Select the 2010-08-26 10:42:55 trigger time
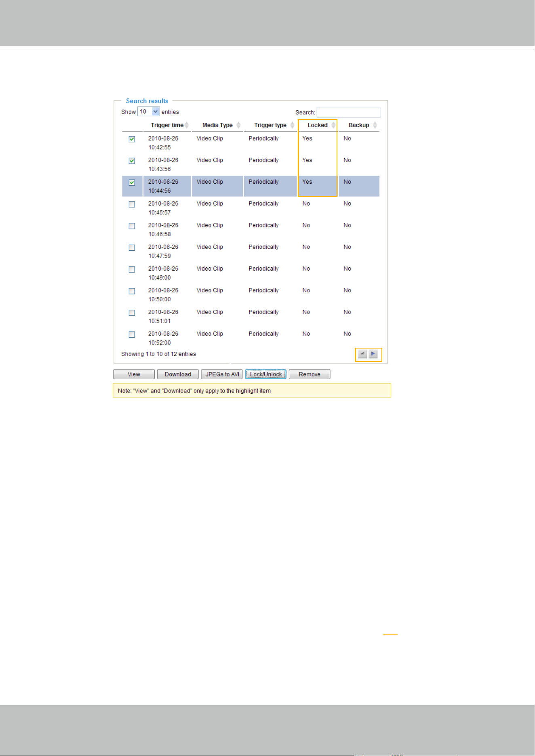535x756 pixels. pos(163,143)
